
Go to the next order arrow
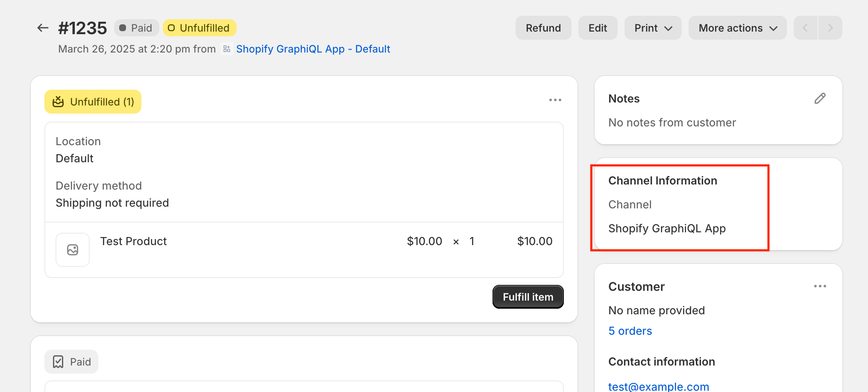[830, 28]
